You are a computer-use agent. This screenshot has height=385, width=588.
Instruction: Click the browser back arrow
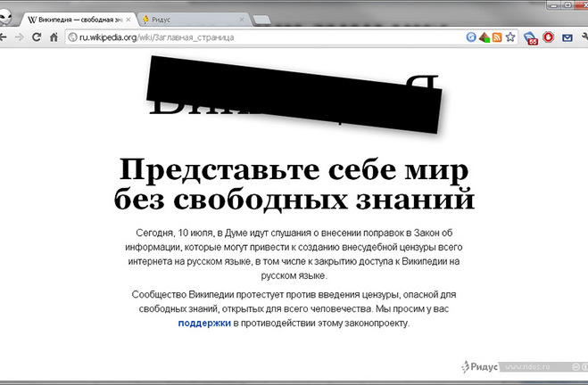3,37
